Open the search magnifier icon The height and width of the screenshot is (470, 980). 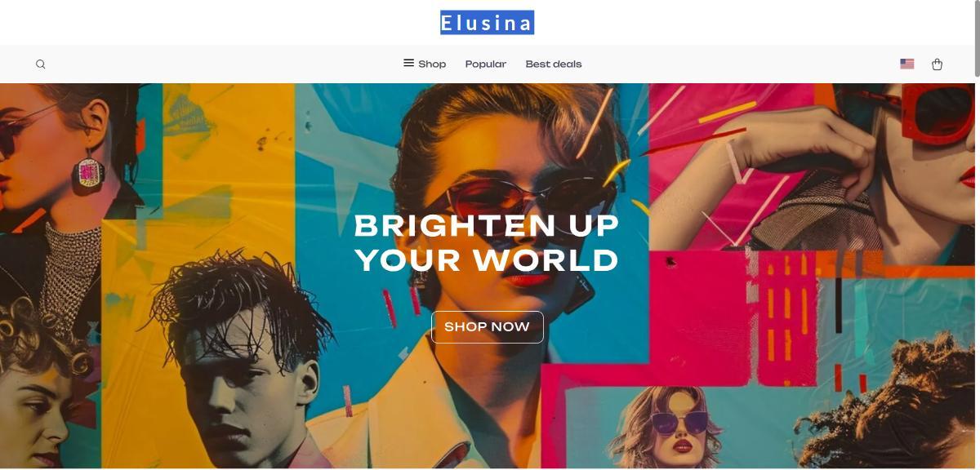(41, 64)
